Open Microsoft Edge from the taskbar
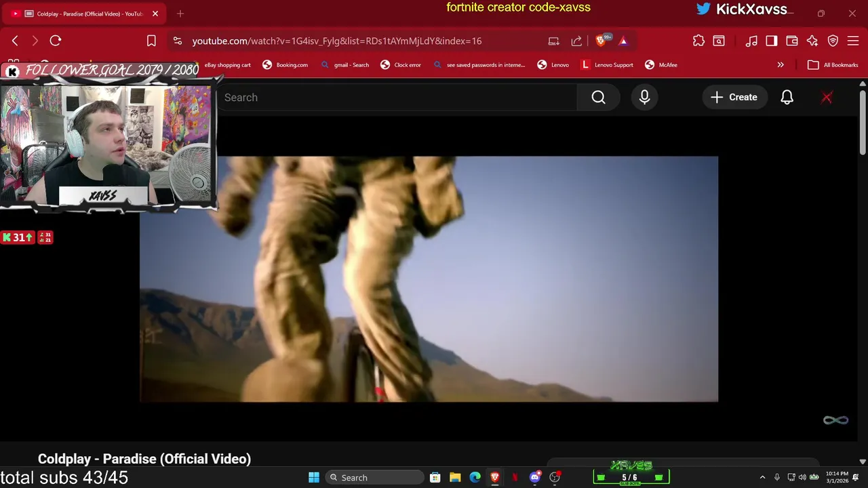 [x=475, y=478]
